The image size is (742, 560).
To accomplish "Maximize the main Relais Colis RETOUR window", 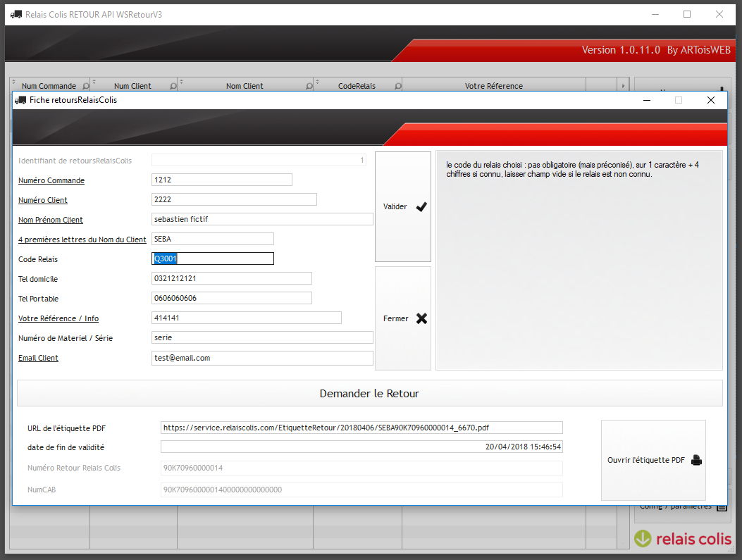I will click(x=687, y=14).
